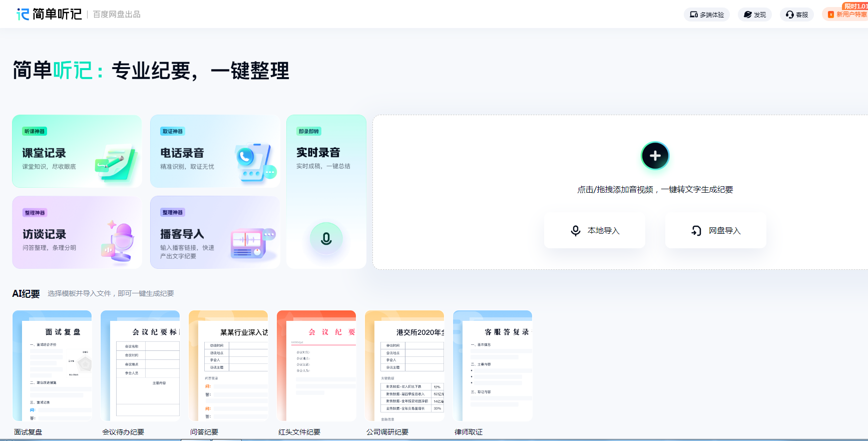Viewport: 868px width, 441px height.
Task: Start 实时录音 with the microphone button
Action: tap(326, 238)
